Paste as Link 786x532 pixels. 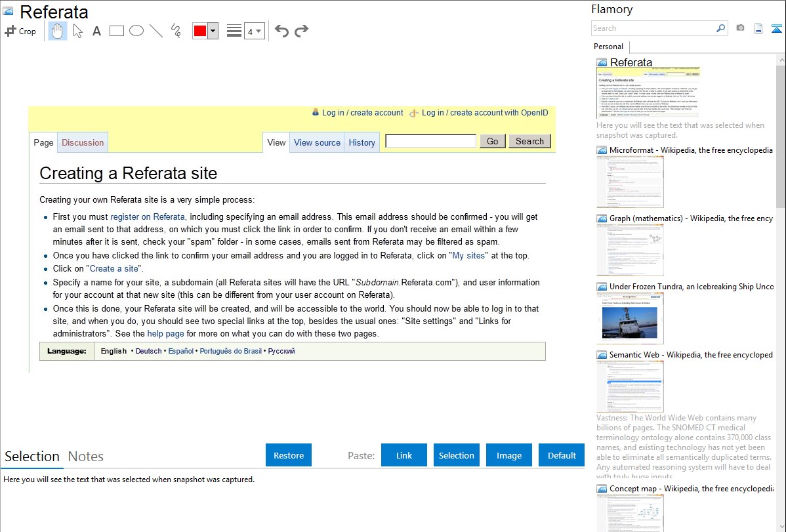point(404,455)
